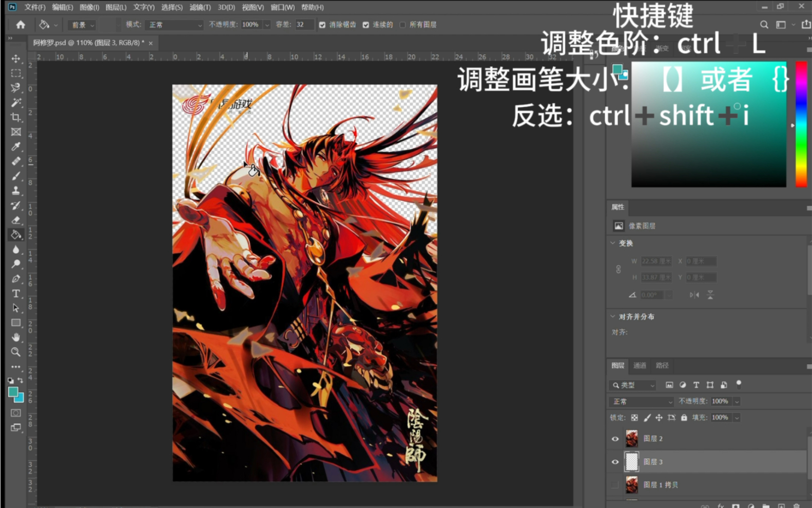Viewport: 812px width, 508px height.
Task: Filter layers by type layer icon
Action: (696, 385)
